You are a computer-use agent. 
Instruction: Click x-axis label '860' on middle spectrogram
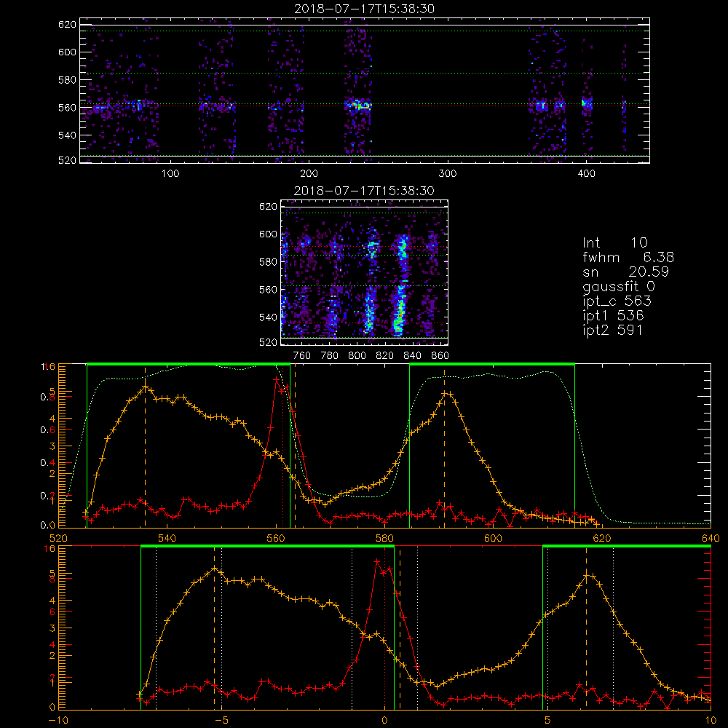[x=440, y=356]
